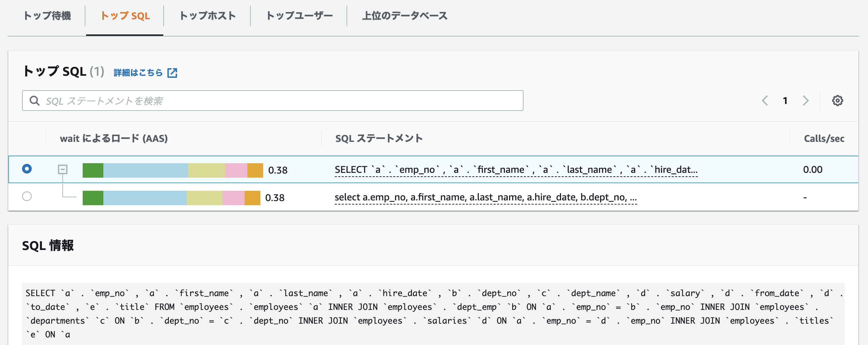This screenshot has height=345, width=868.
Task: Select radio button for the select a.emp_no row
Action: pos(27,196)
